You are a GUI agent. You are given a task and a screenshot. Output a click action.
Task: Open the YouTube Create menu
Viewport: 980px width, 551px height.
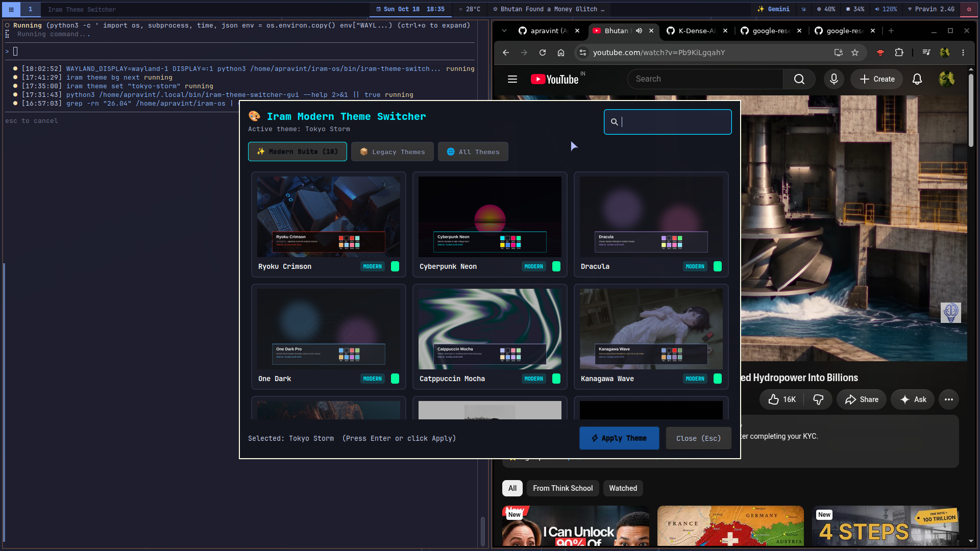(877, 79)
